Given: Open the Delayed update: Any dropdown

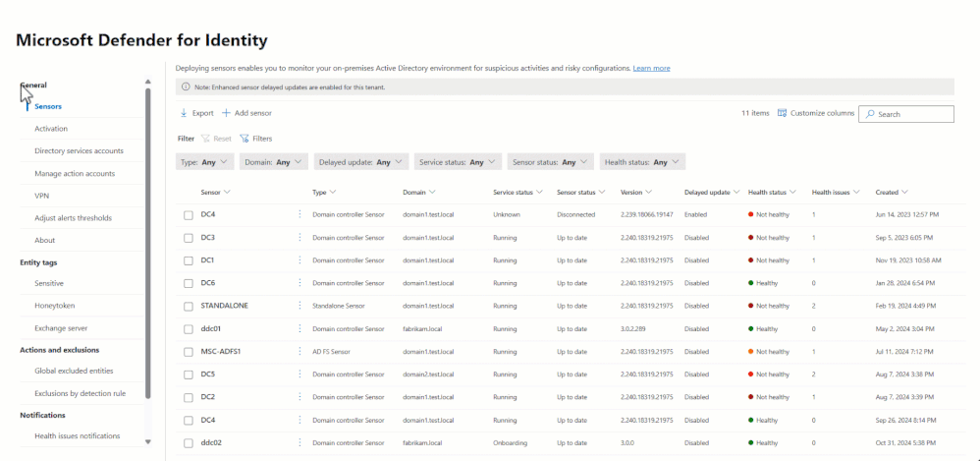Looking at the screenshot, I should coord(361,162).
